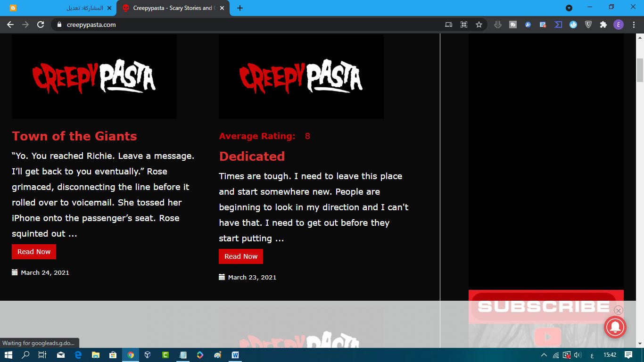The height and width of the screenshot is (362, 644).
Task: Open the tab search dropdown arrow
Action: [569, 8]
